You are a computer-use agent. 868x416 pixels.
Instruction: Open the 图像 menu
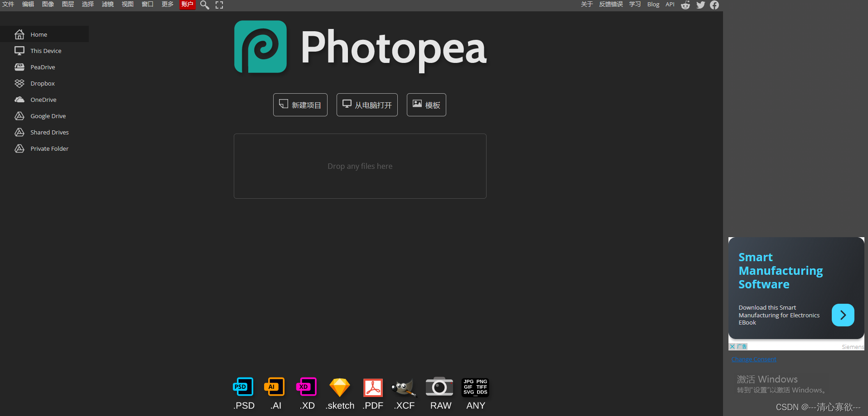48,5
